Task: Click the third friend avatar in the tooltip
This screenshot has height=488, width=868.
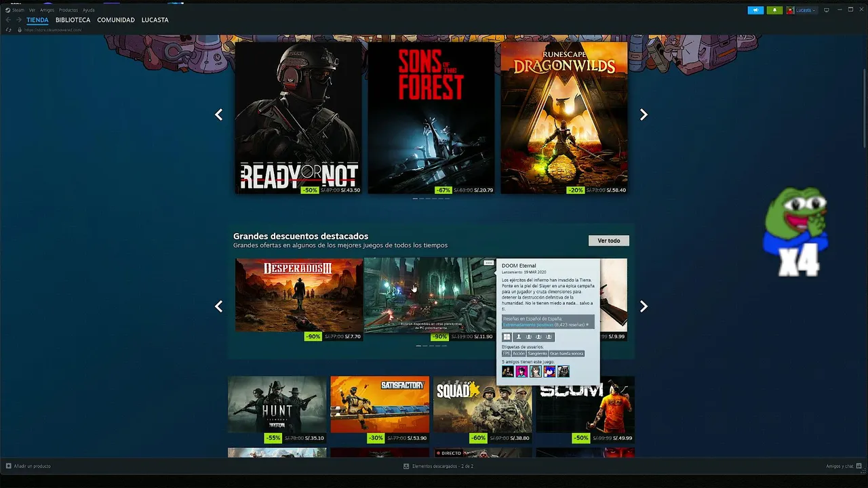Action: click(x=536, y=371)
